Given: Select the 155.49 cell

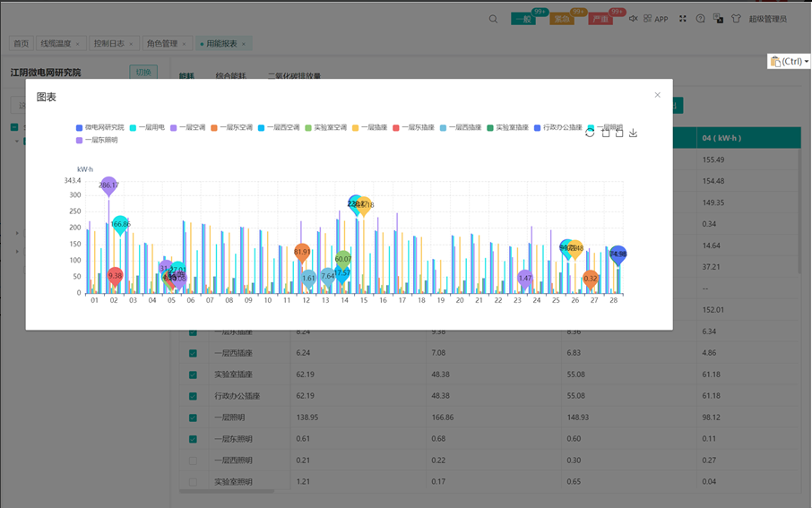Looking at the screenshot, I should tap(713, 160).
